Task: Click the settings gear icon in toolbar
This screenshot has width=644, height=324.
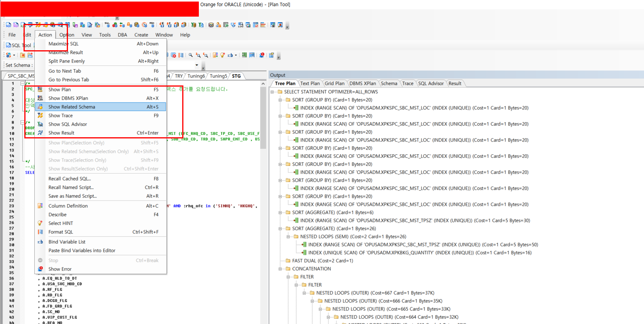Action: pyautogui.click(x=8, y=55)
